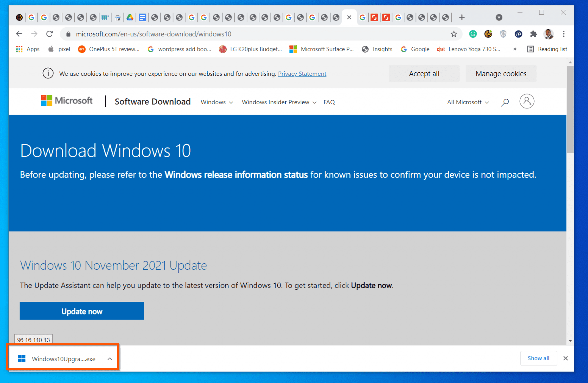
Task: Click the Microsoft logo
Action: (67, 101)
